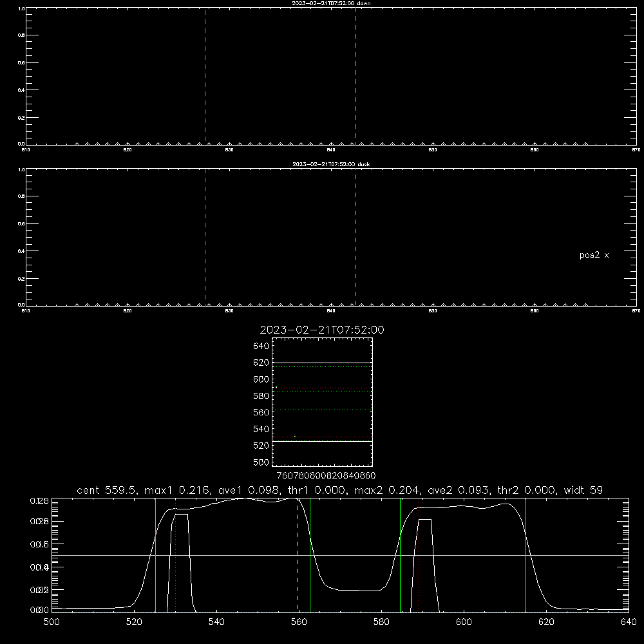Click 'cent 559.5' in the bottom plot title
644x644 pixels.
[106, 490]
